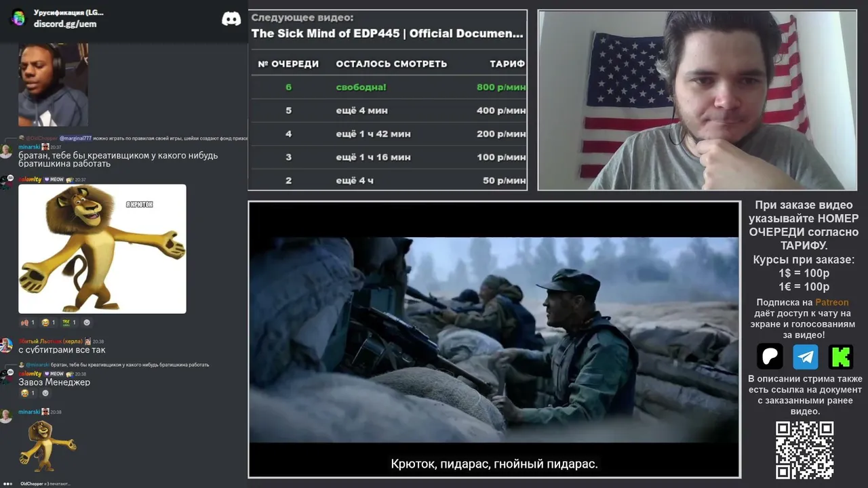Click the message "с субтитрами все так"

pyautogui.click(x=62, y=350)
